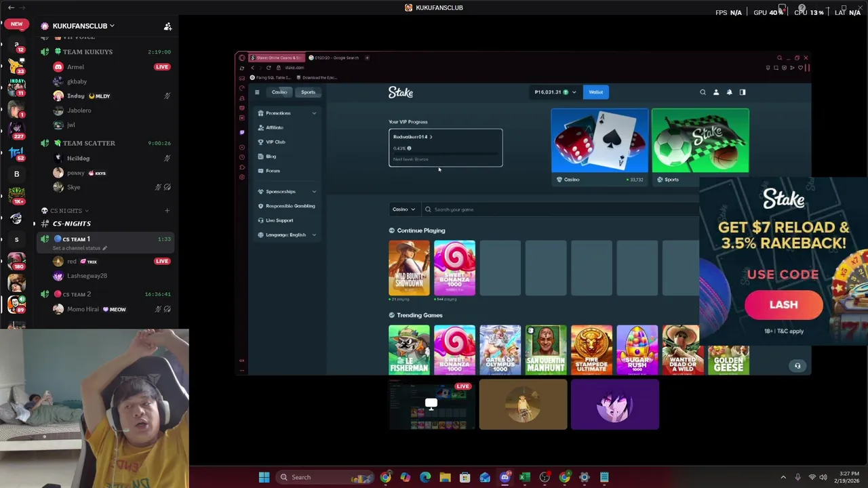Open the Casino search filter dropdown
The height and width of the screenshot is (488, 868).
coord(403,209)
